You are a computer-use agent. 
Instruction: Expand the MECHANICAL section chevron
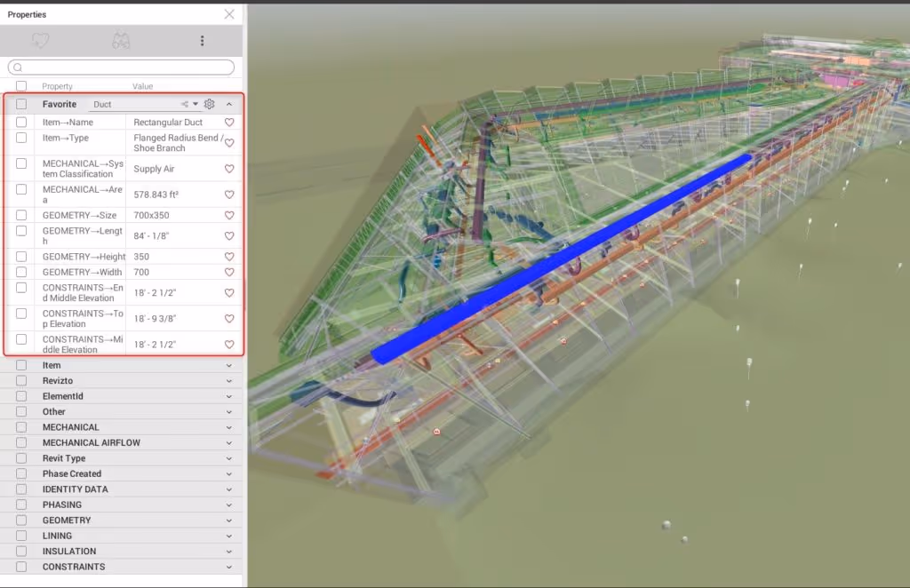point(229,427)
